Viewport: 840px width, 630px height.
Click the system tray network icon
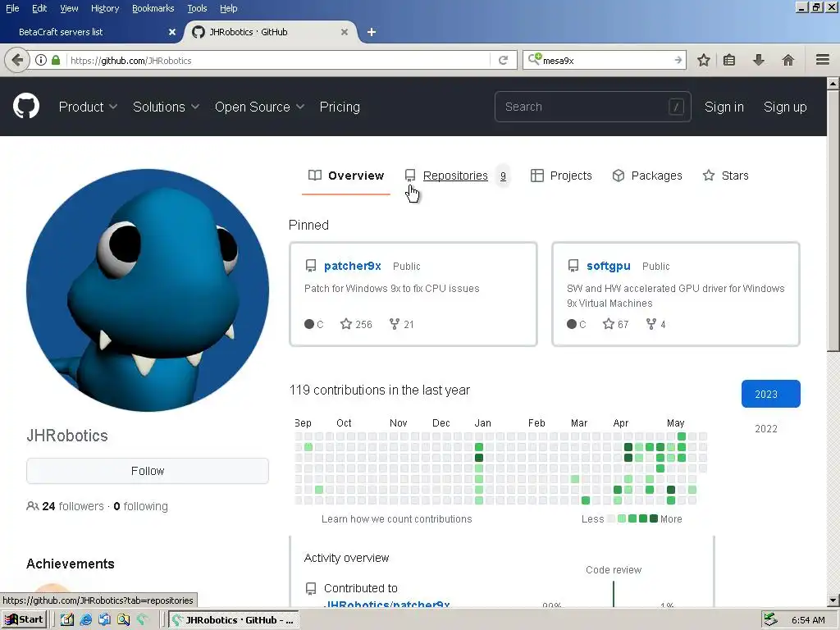pyautogui.click(x=770, y=619)
